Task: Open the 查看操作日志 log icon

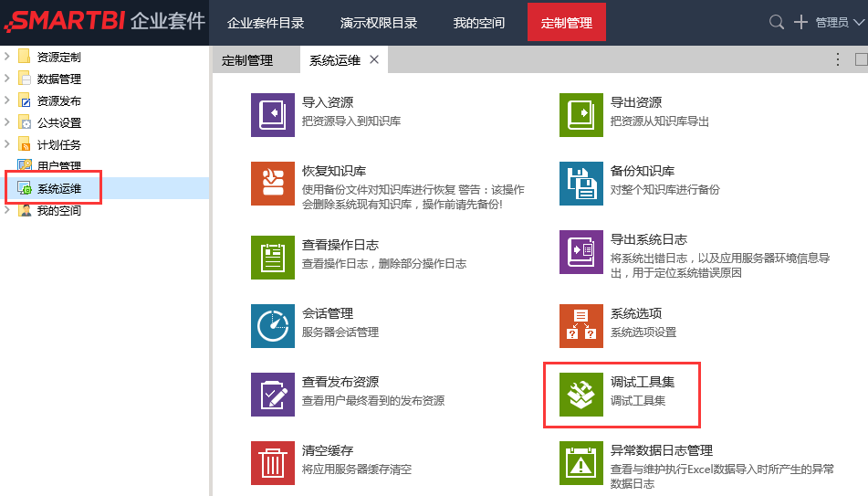Action: click(x=272, y=258)
